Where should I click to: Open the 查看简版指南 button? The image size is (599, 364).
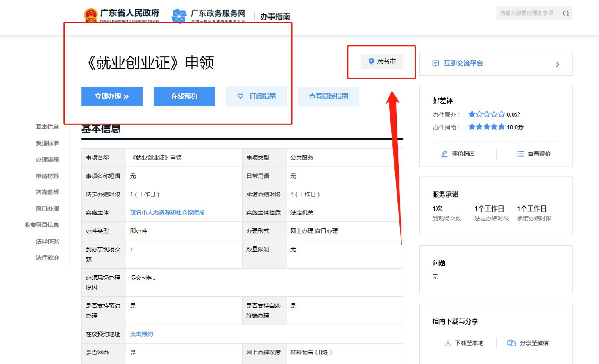328,96
